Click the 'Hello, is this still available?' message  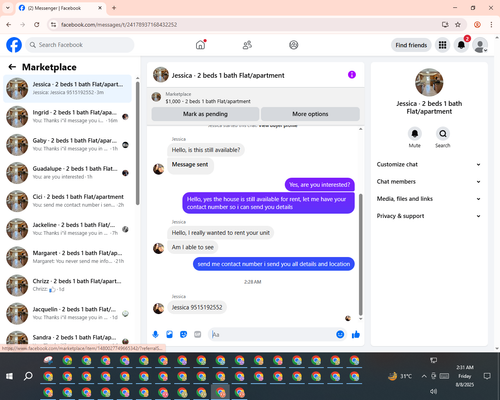[206, 150]
